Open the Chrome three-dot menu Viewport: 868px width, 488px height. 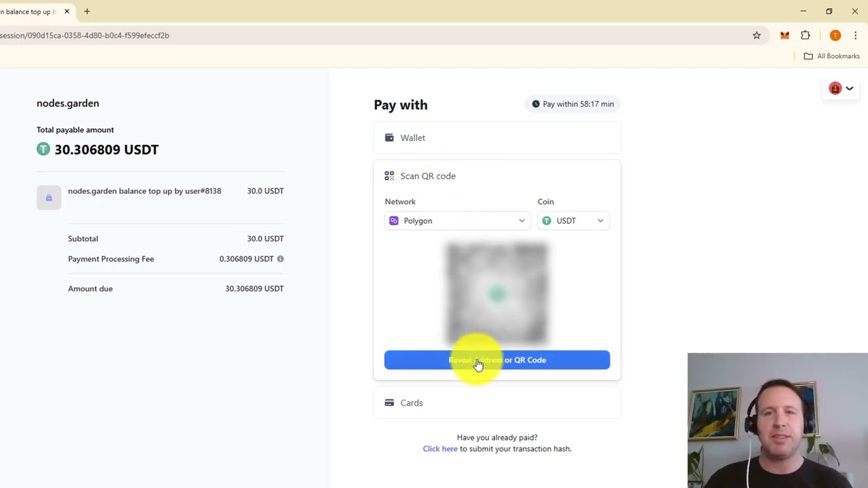[855, 35]
